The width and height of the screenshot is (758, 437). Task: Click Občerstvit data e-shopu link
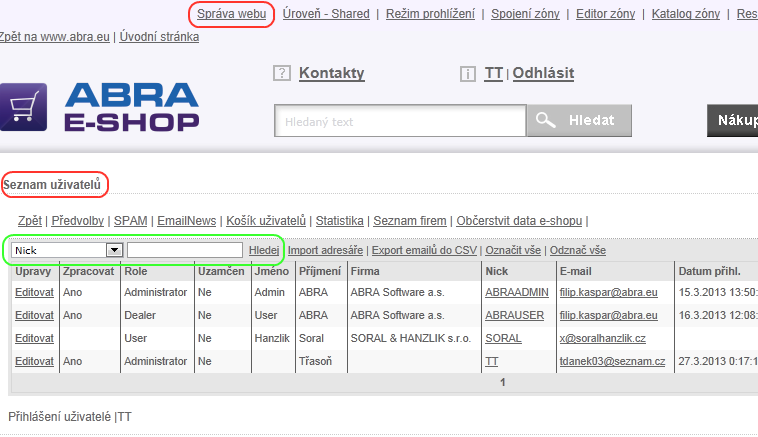[519, 221]
